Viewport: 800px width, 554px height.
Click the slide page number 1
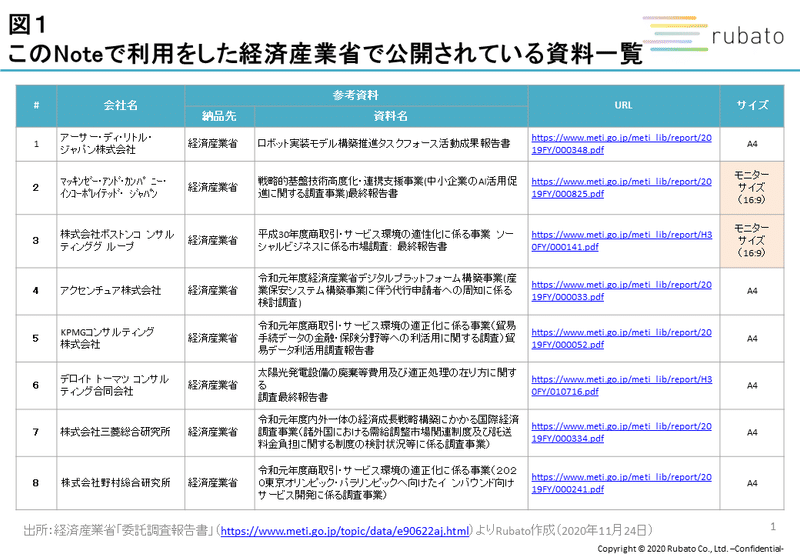773,526
